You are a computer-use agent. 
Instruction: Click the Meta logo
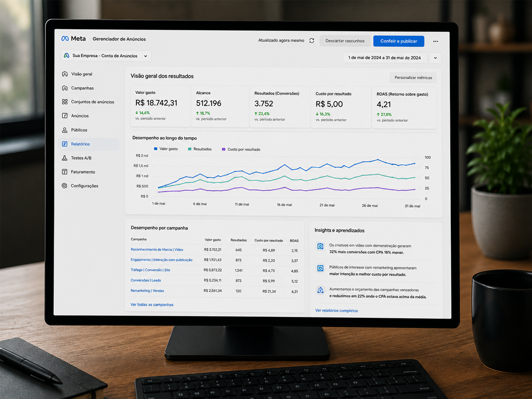pyautogui.click(x=73, y=39)
